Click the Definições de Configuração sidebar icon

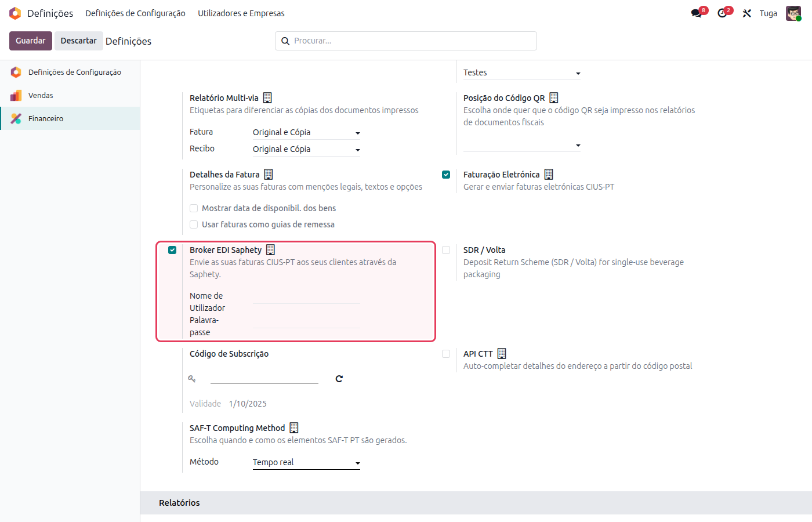point(16,72)
